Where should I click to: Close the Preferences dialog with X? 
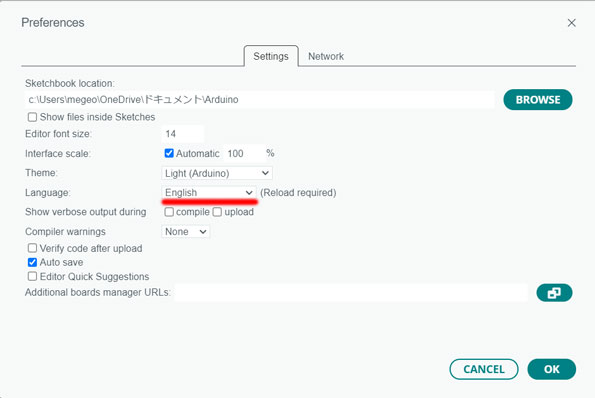pos(571,23)
